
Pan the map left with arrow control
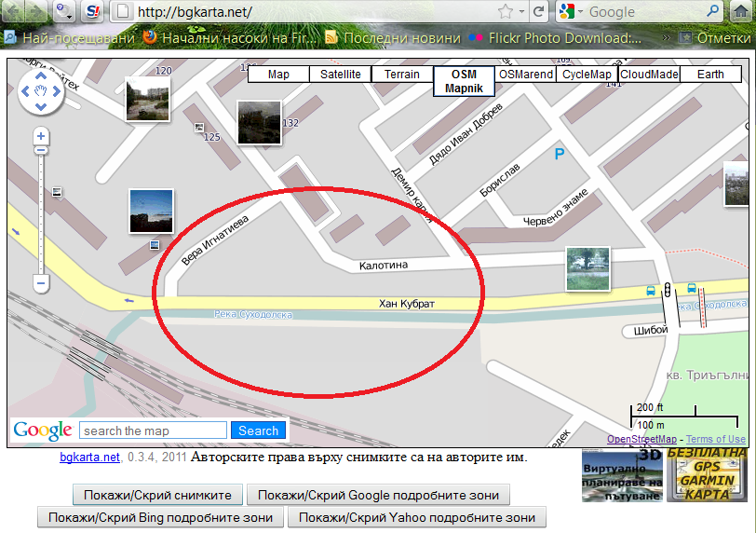coord(26,91)
